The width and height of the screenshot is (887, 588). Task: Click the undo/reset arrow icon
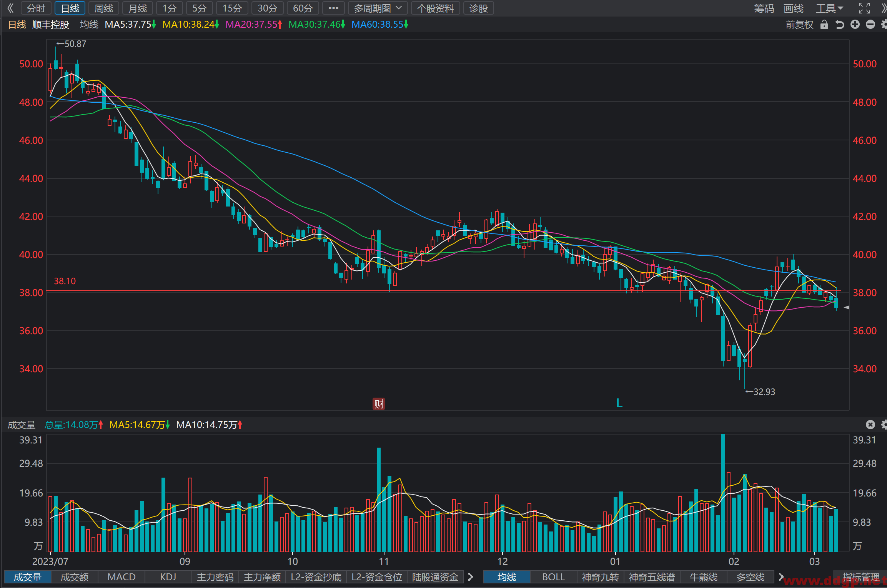pos(840,25)
